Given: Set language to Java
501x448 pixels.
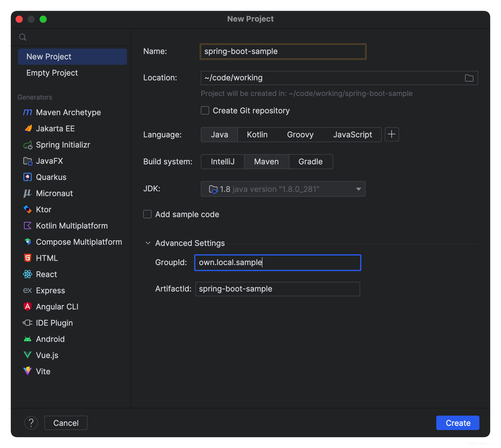Looking at the screenshot, I should 219,135.
